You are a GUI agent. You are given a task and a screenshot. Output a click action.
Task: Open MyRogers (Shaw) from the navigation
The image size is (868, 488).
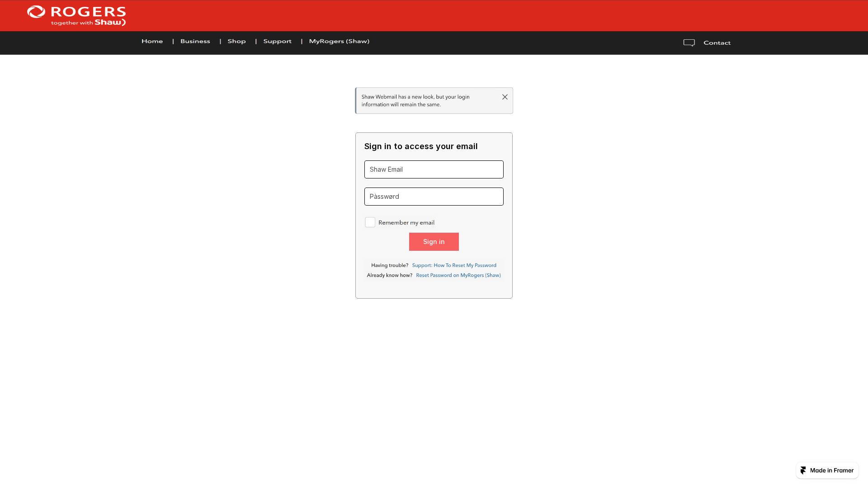pyautogui.click(x=339, y=41)
